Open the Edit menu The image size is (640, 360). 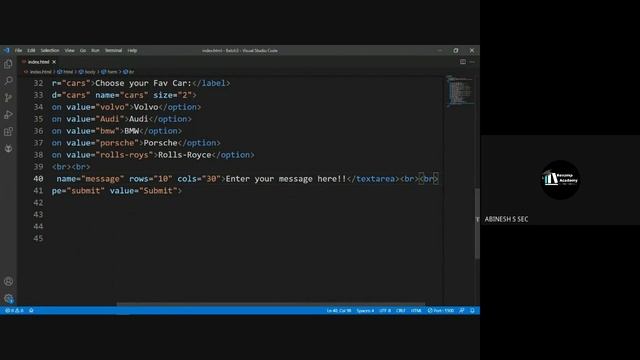tap(31, 51)
